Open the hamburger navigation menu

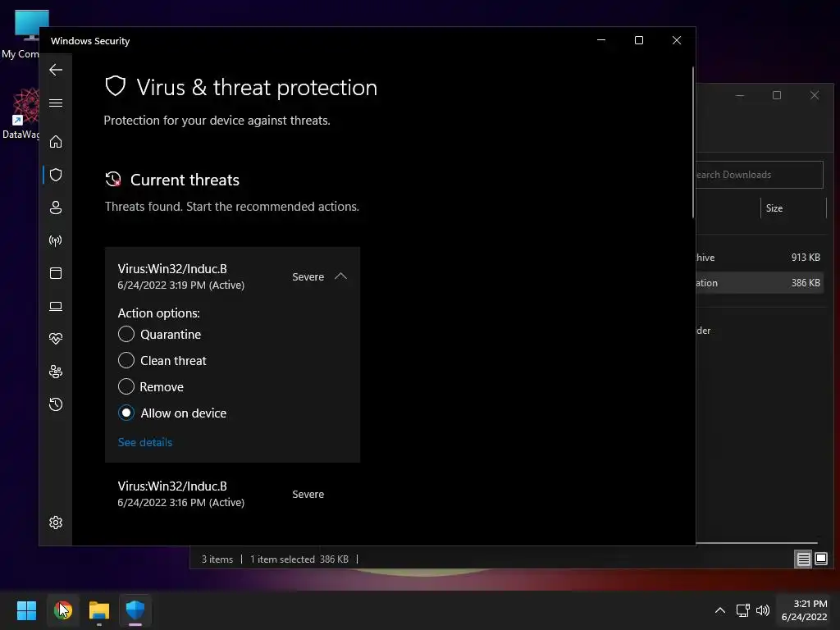[56, 103]
